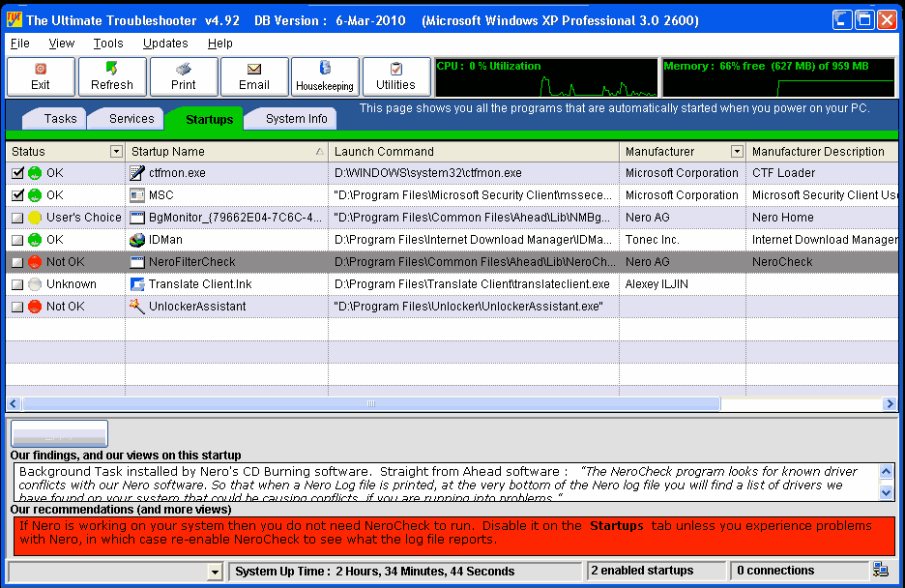
Task: Click the Email toolbar button
Action: pos(254,76)
